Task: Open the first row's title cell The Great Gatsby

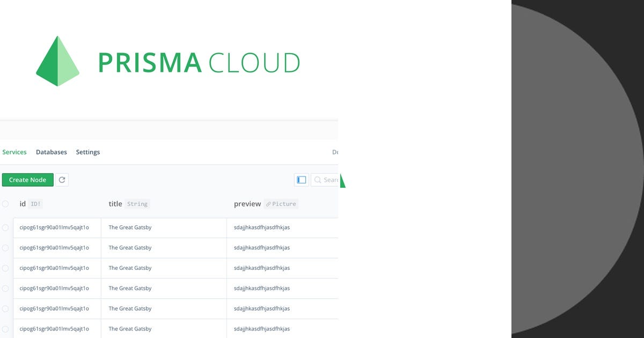Action: [x=129, y=227]
